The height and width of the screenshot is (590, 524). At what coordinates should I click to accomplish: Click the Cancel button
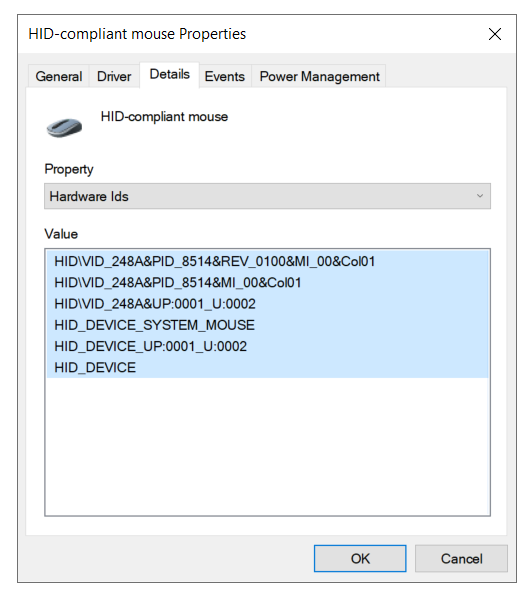[x=461, y=558]
